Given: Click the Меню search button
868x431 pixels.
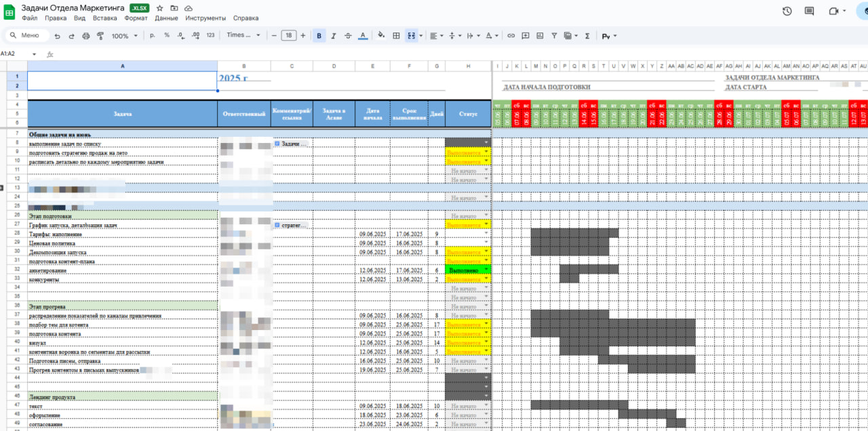Looking at the screenshot, I should click(x=26, y=35).
